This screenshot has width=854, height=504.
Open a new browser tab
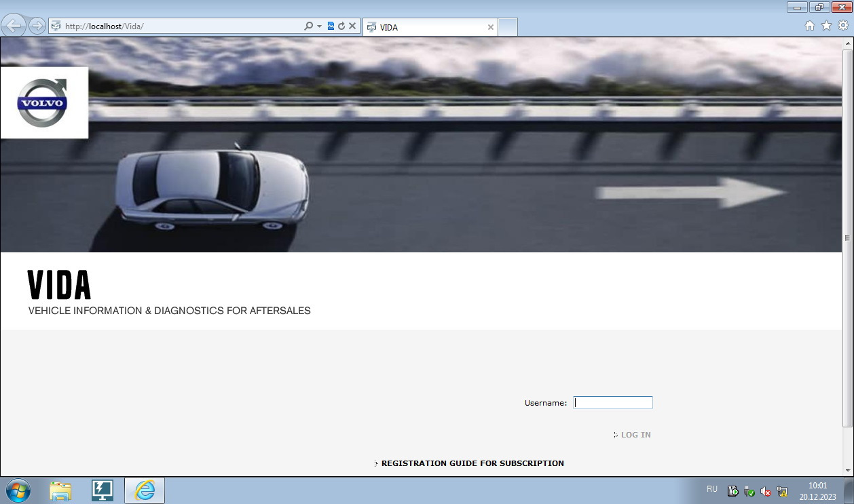pyautogui.click(x=508, y=27)
